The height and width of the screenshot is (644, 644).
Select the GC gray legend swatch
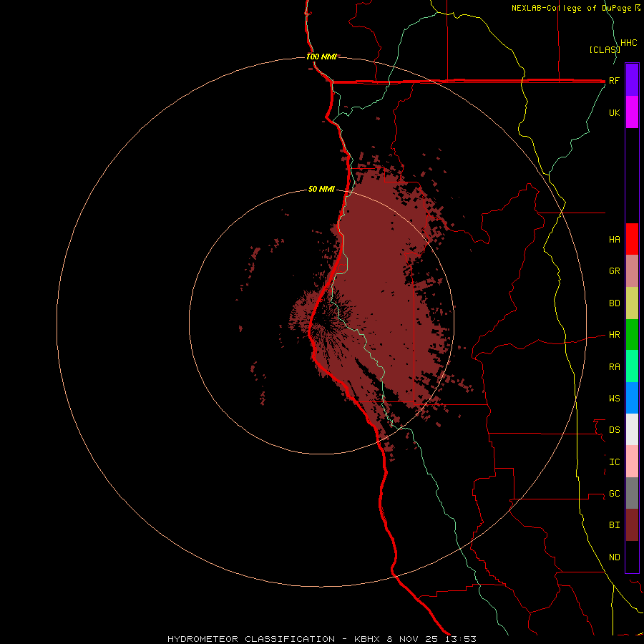[632, 493]
